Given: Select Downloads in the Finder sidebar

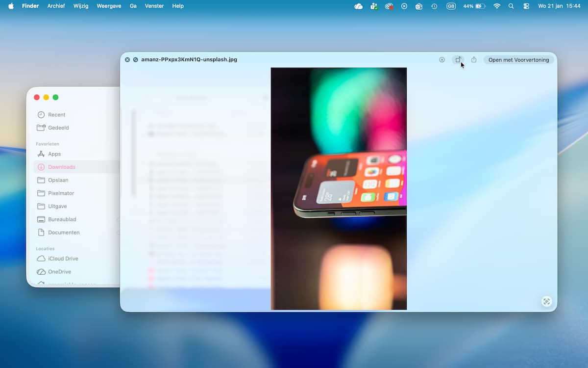Looking at the screenshot, I should [61, 167].
